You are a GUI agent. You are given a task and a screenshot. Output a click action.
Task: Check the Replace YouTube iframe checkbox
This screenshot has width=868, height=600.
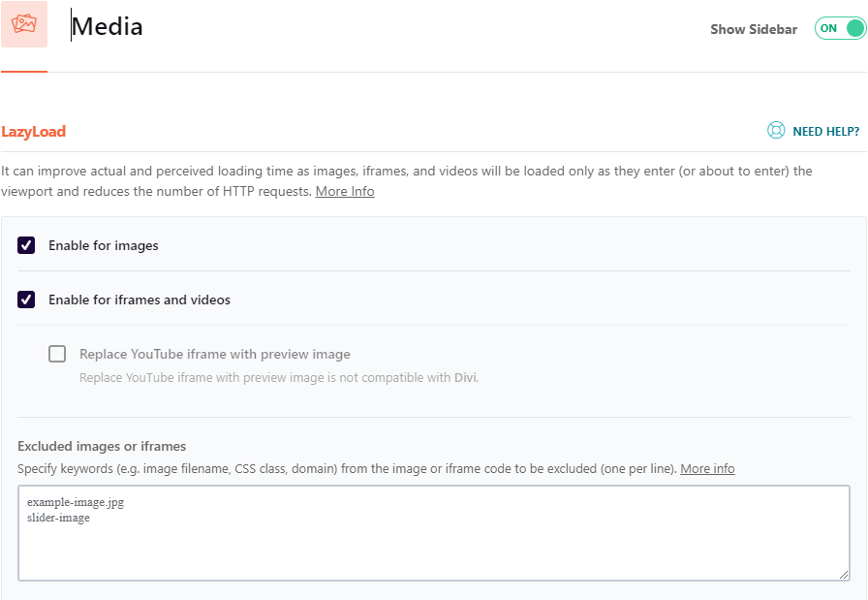[57, 354]
